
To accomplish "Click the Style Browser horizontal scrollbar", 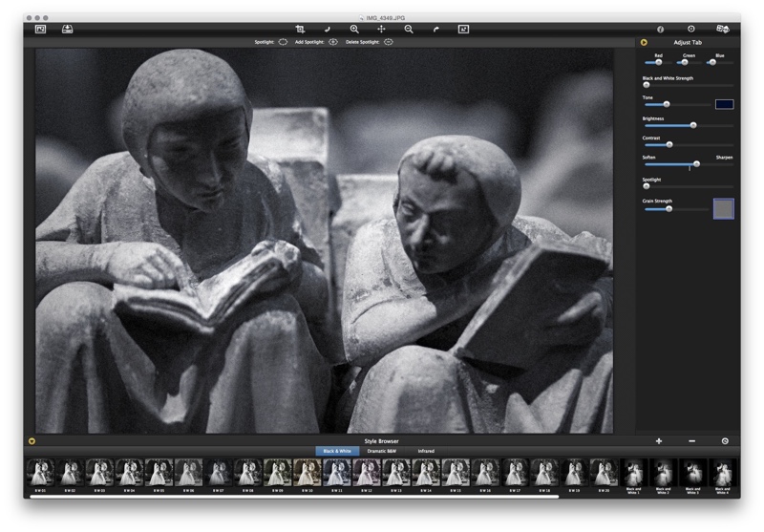I will (x=294, y=497).
